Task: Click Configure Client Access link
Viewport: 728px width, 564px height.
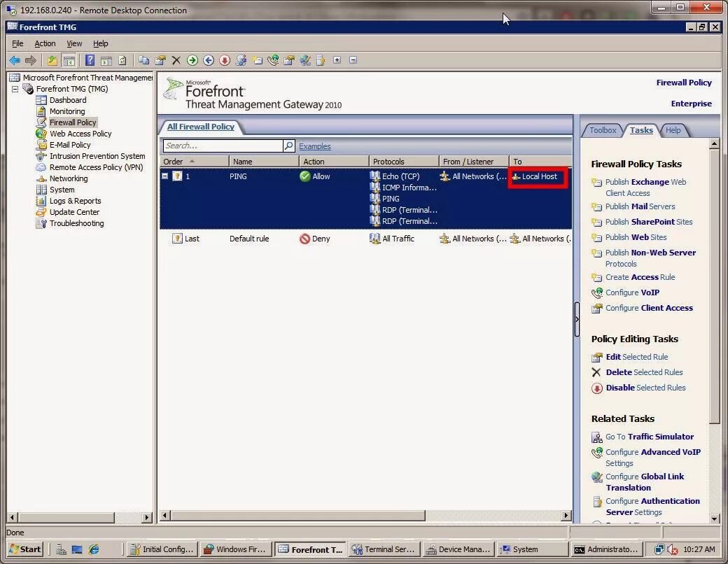Action: pos(649,308)
